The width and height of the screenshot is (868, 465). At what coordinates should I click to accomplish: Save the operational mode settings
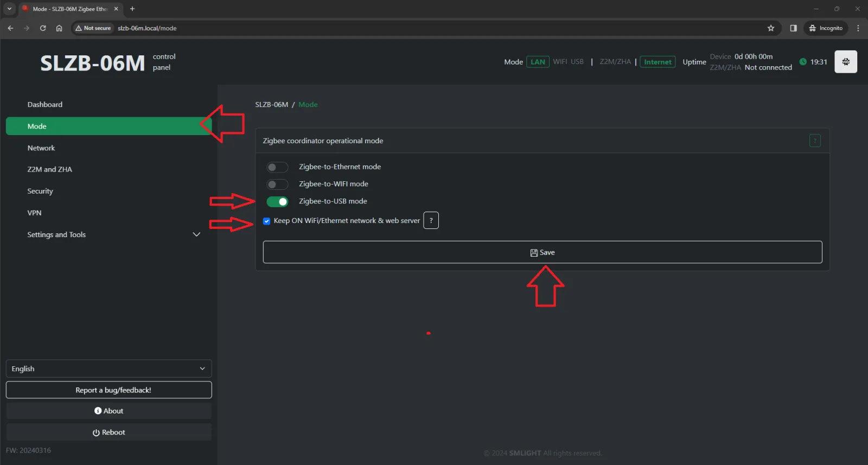[542, 252]
